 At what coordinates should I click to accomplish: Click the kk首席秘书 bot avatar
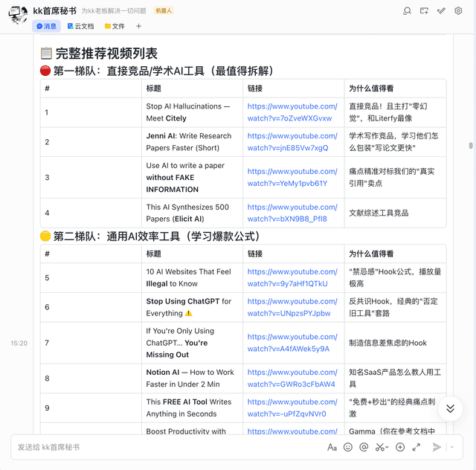[18, 15]
